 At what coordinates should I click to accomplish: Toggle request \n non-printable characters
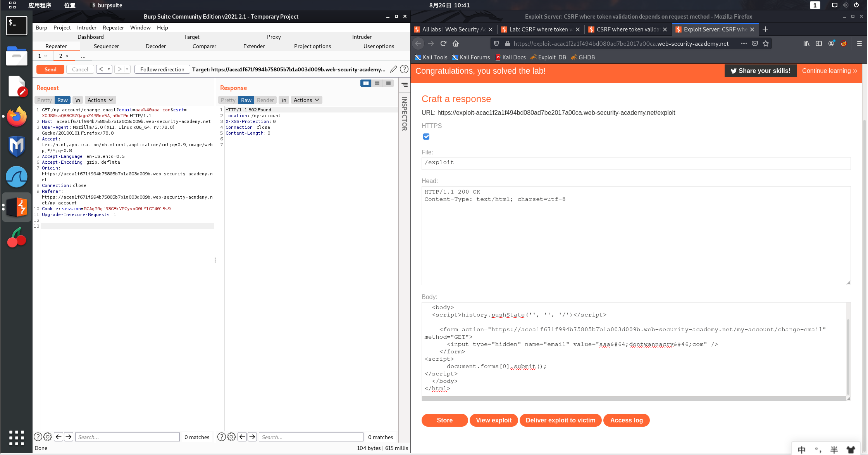[x=77, y=100]
